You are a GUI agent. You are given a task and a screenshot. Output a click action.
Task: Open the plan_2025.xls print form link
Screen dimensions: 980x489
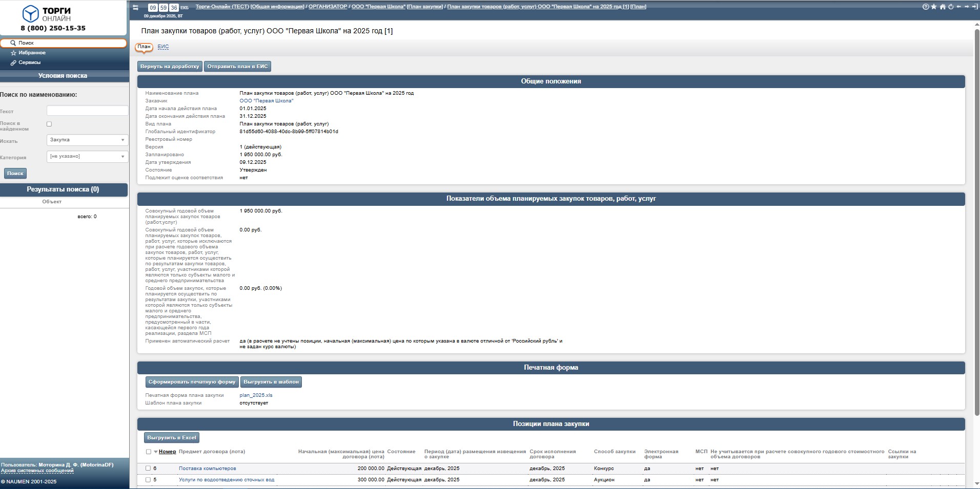click(x=256, y=395)
